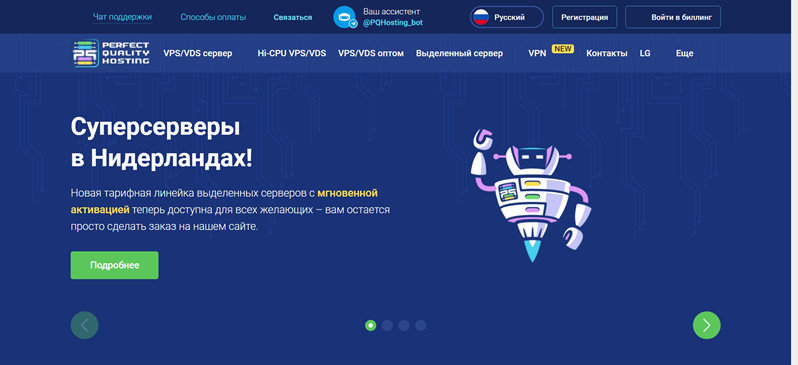Viewport: 798px width, 365px height.
Task: Go to previous slide with left arrow
Action: (84, 325)
